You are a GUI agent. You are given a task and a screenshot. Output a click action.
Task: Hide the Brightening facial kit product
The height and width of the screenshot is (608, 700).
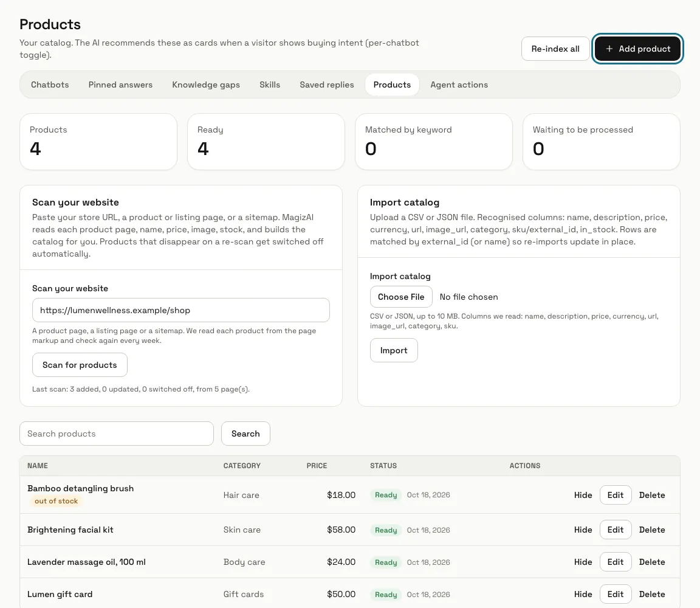(x=583, y=530)
